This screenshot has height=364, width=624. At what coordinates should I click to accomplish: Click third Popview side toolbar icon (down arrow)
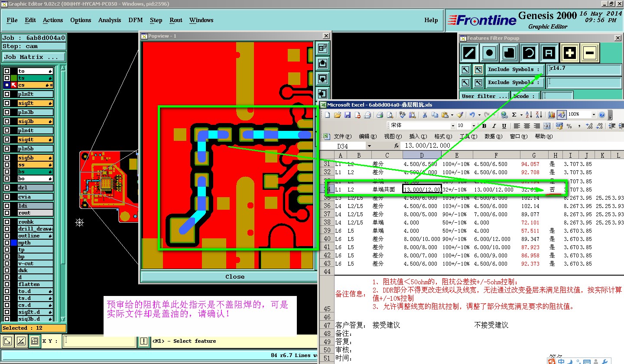coord(322,78)
